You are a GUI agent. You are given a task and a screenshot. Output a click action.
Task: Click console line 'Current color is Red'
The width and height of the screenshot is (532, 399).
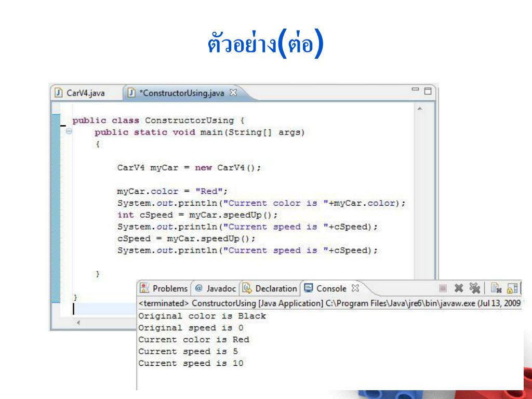click(x=194, y=340)
